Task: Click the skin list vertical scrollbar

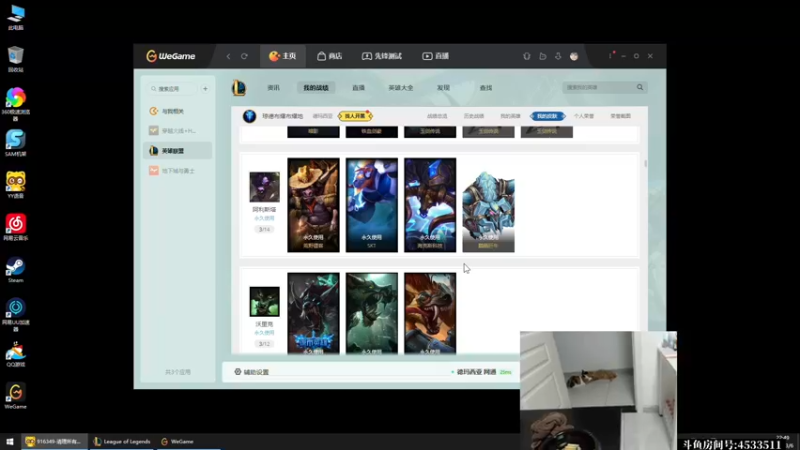Action: tap(645, 163)
